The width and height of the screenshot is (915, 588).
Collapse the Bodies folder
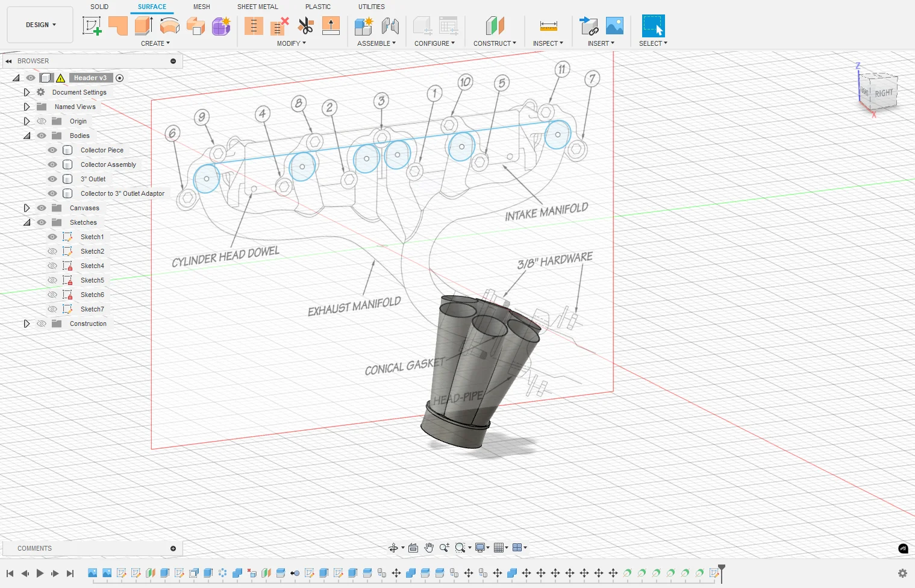(27, 136)
